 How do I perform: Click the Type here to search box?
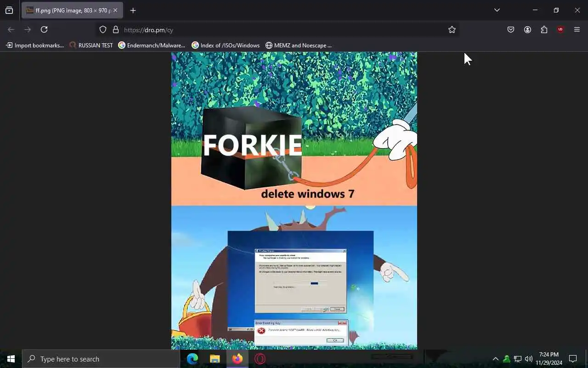(101, 359)
